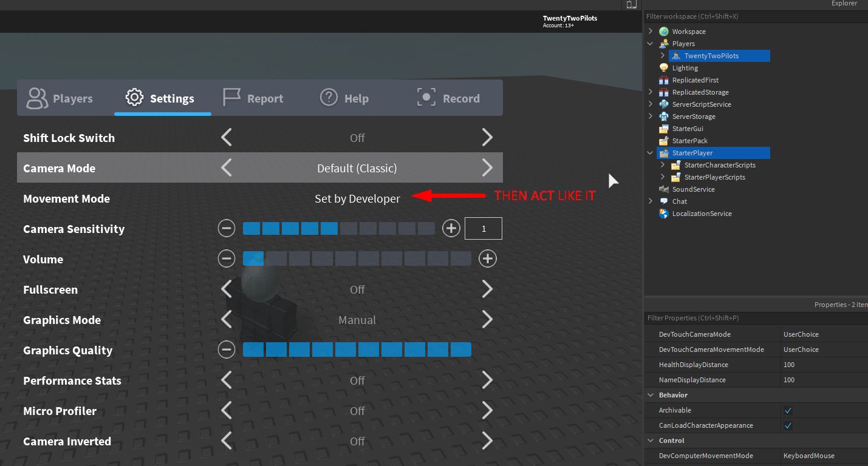Screen dimensions: 868x466
Task: Toggle the Archivable checkbox
Action: pyautogui.click(x=788, y=410)
